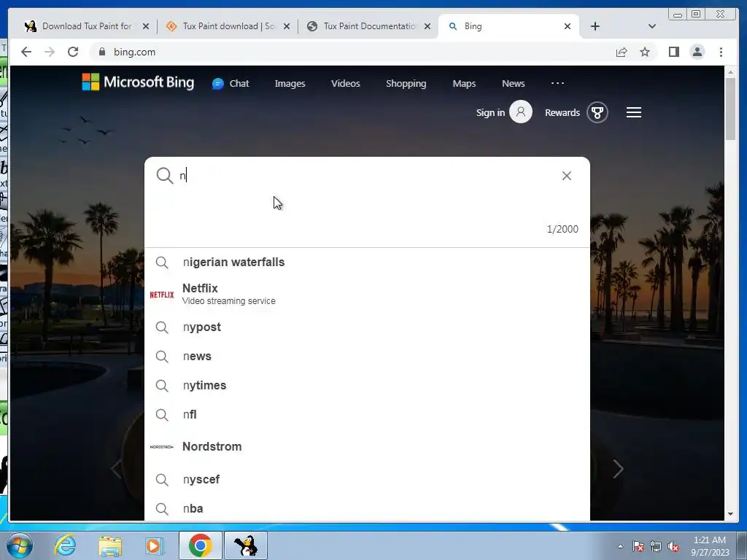Open Bing Maps
747x560 pixels.
click(x=464, y=83)
